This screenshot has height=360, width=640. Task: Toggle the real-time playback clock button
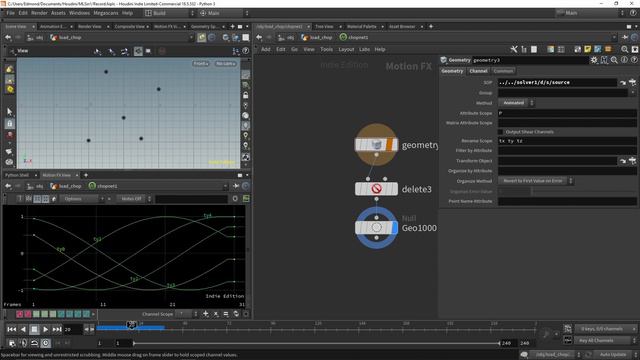[x=46, y=343]
